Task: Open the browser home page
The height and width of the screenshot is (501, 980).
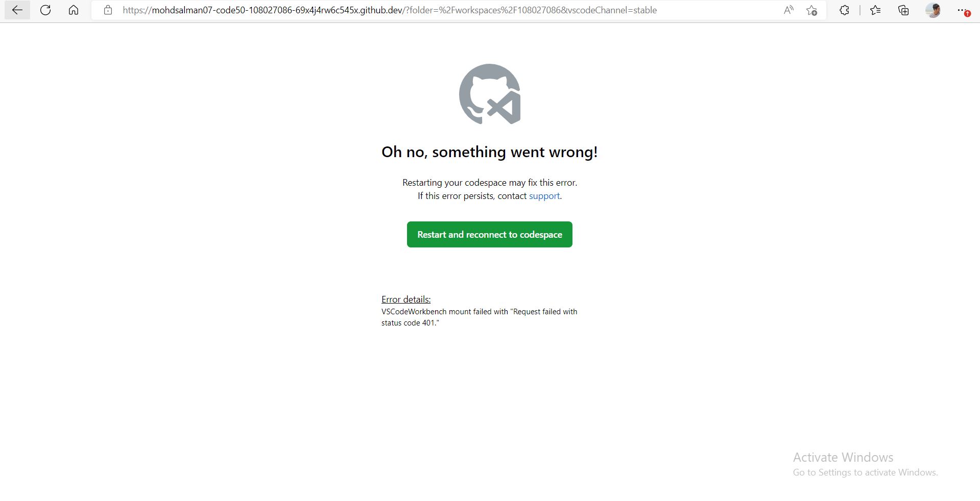Action: [74, 10]
